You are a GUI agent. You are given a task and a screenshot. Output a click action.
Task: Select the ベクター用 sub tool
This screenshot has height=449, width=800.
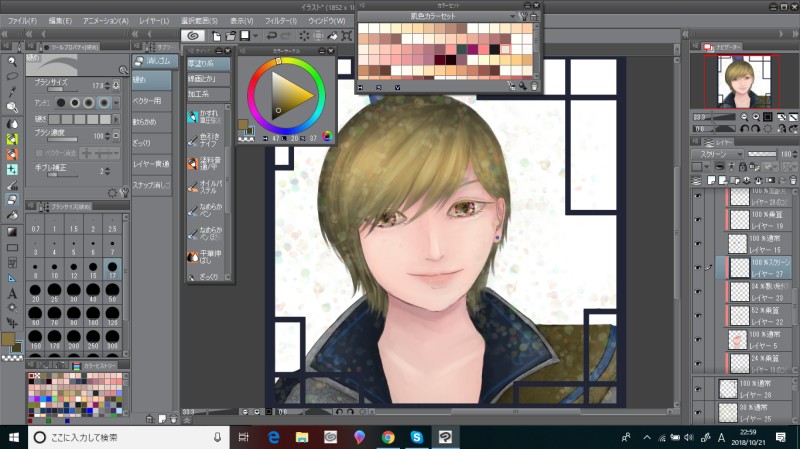coord(152,101)
